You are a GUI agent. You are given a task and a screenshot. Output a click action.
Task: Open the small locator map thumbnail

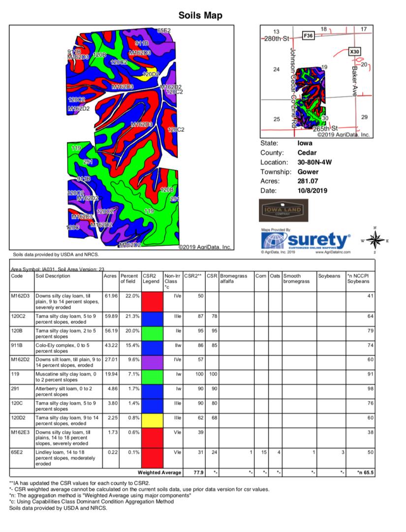[x=316, y=81]
